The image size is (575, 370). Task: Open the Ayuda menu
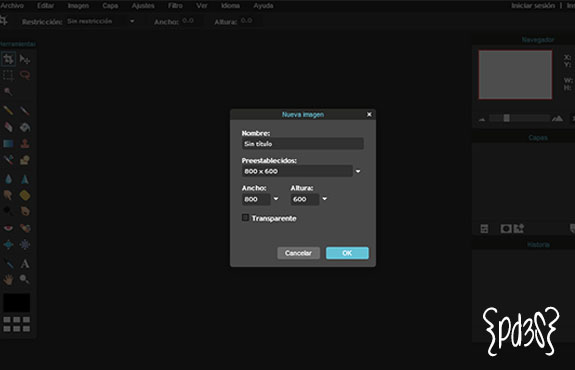click(263, 6)
